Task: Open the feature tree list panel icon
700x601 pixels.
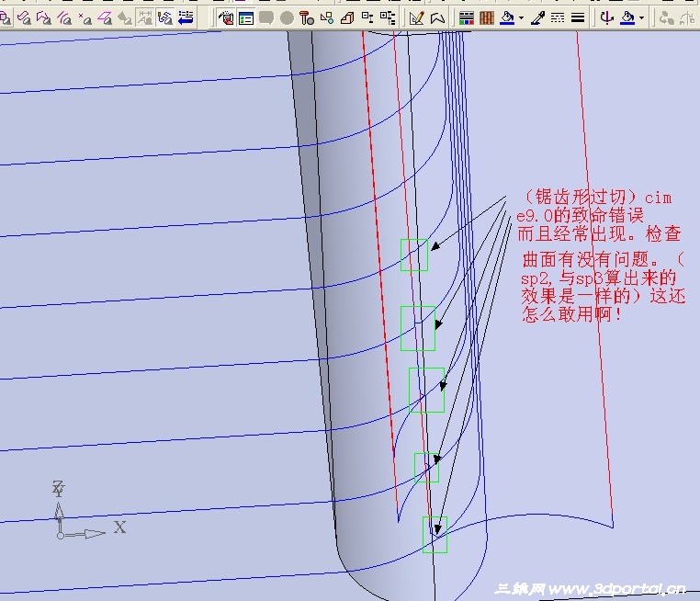Action: coord(246,17)
